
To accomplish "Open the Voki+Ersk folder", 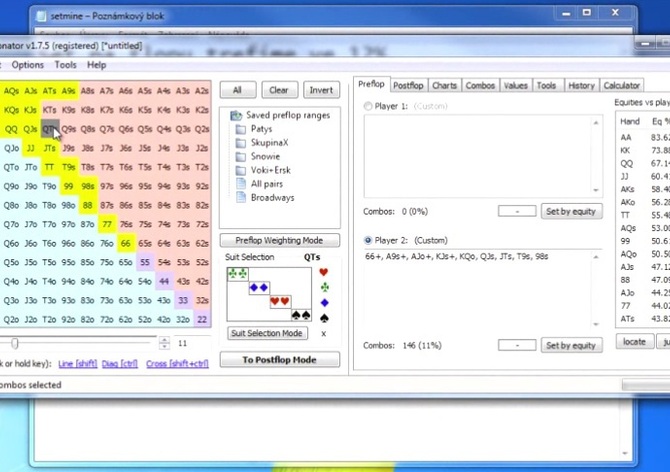I will click(x=264, y=170).
